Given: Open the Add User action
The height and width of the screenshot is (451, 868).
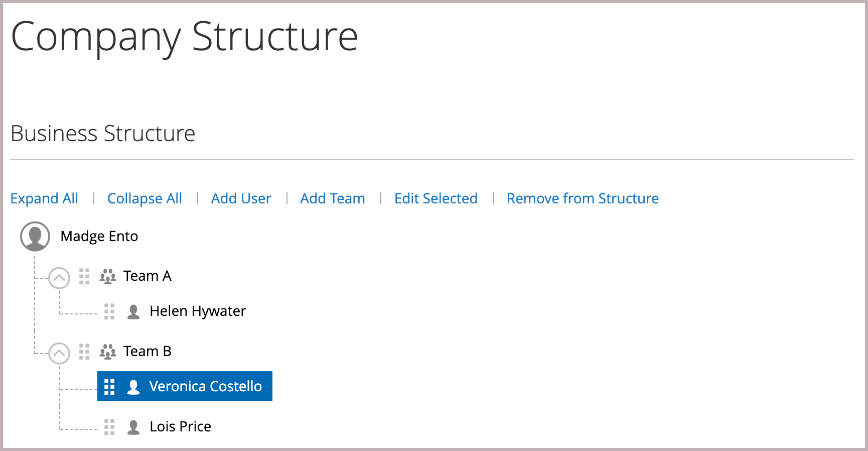Looking at the screenshot, I should 241,198.
